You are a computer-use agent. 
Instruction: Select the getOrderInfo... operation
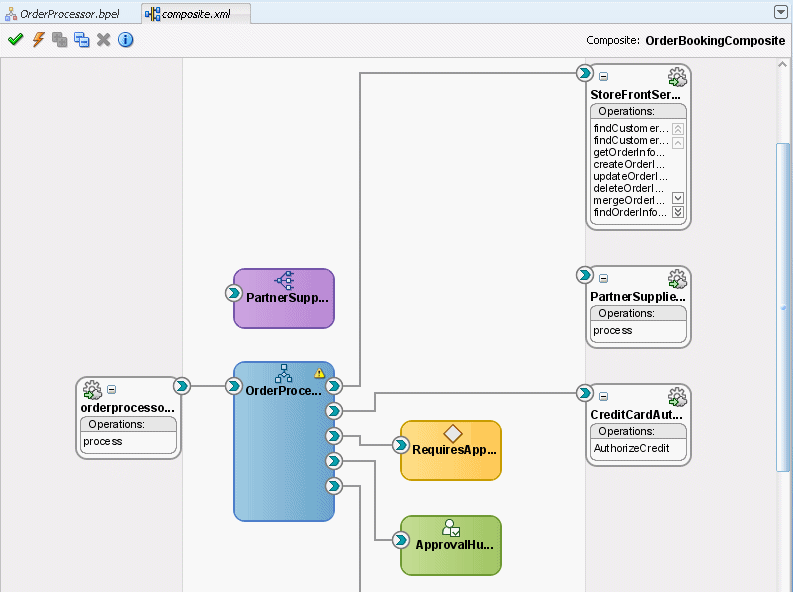(x=629, y=152)
